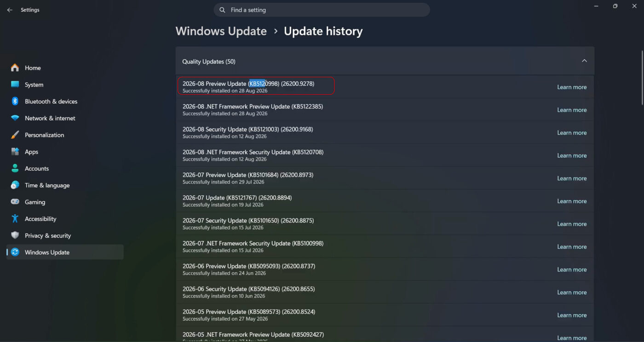Open Apps settings in sidebar

(x=65, y=152)
